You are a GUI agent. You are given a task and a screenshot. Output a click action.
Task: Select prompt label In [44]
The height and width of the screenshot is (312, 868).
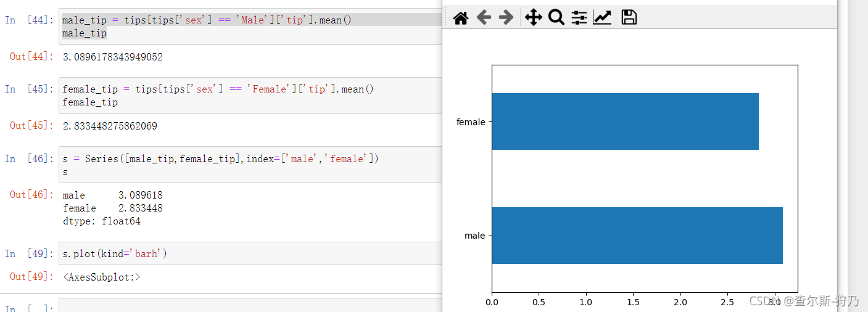(x=29, y=20)
